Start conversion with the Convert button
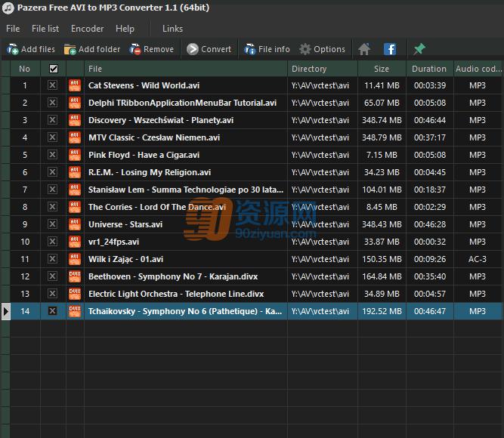504x438 pixels. pos(209,49)
